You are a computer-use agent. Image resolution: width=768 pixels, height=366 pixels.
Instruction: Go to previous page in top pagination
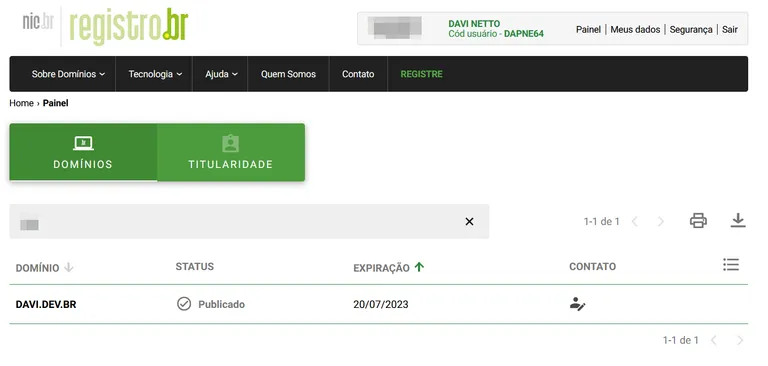click(635, 221)
